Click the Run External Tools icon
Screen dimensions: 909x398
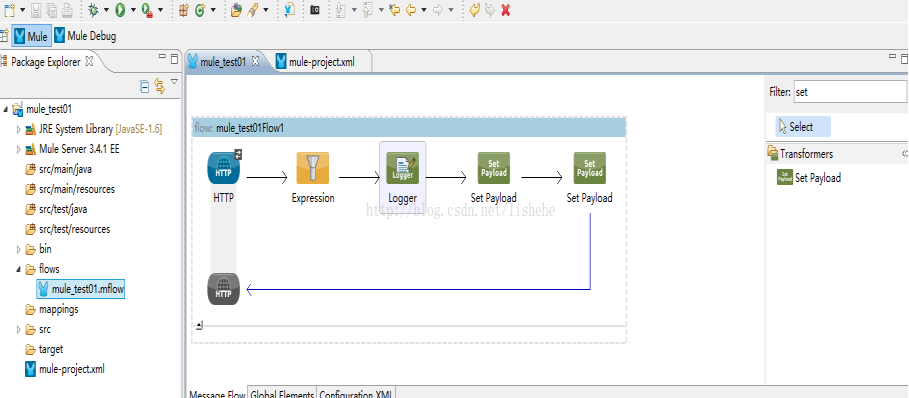[x=147, y=10]
